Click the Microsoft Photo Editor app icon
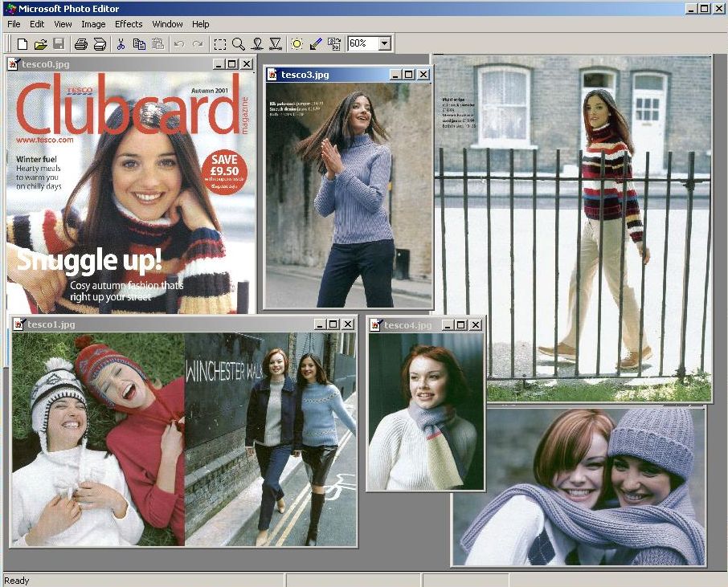The height and width of the screenshot is (587, 728). point(10,8)
